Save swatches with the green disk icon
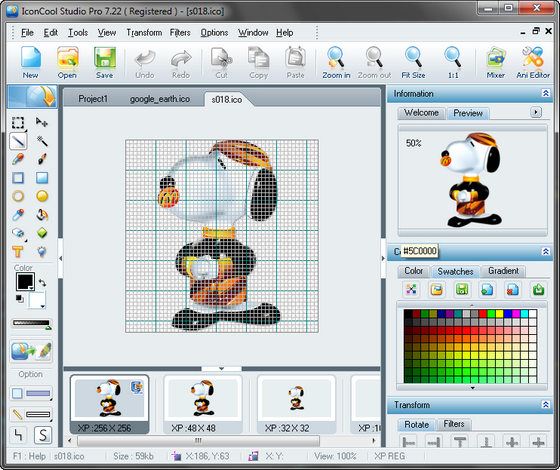Screen dimensions: 560x470 pos(462,289)
